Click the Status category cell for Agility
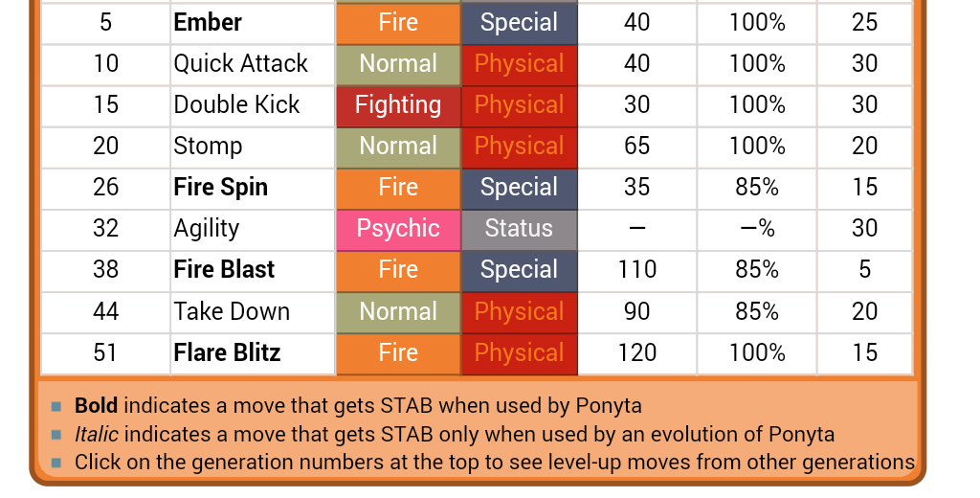This screenshot has height=498, width=980. (x=520, y=229)
